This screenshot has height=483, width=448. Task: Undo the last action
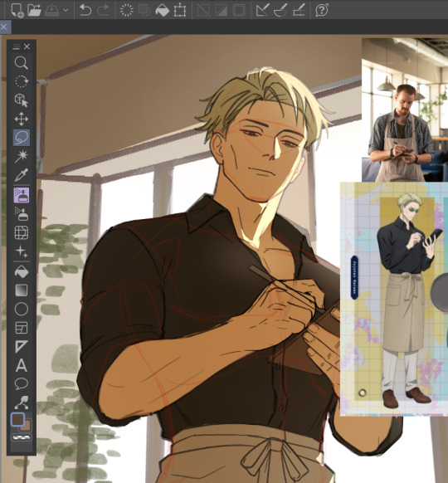pos(85,10)
